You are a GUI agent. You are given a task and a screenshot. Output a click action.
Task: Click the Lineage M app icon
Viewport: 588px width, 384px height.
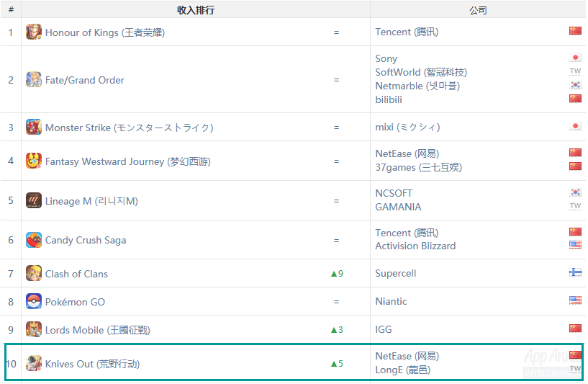pyautogui.click(x=33, y=200)
